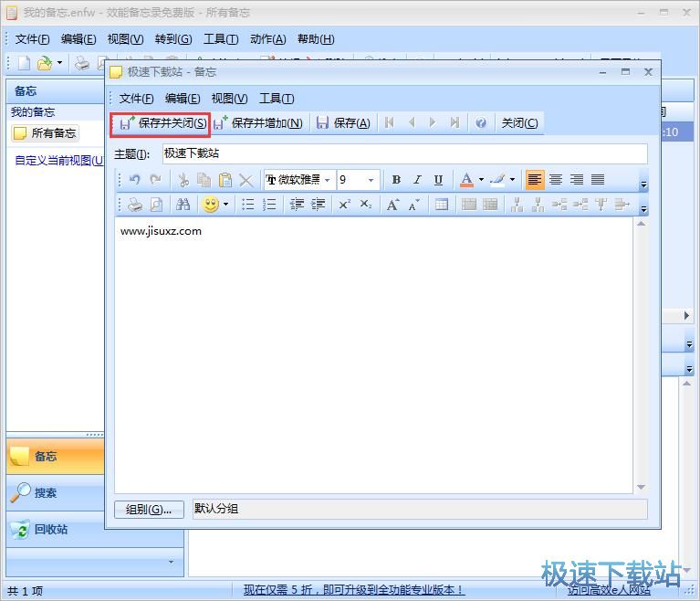Toggle underline formatting
This screenshot has height=601, width=700.
(x=438, y=180)
